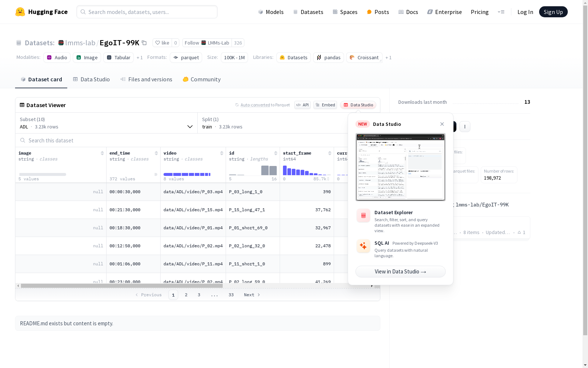Select the Tabular modality tag
Viewport: 588px width, 368px height.
pos(118,57)
